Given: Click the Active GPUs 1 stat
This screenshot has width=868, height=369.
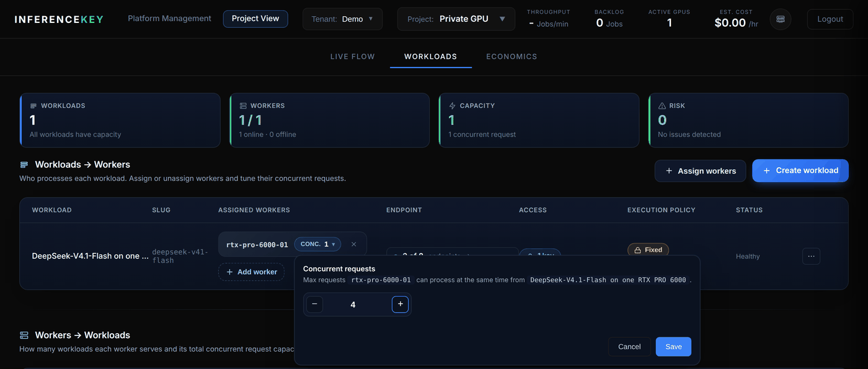Looking at the screenshot, I should [x=669, y=19].
